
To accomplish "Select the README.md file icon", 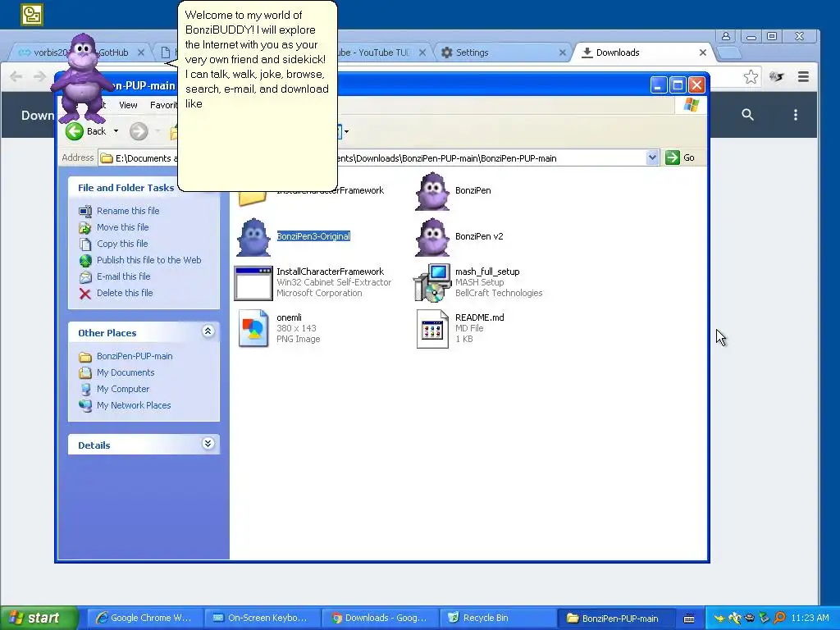I will [x=432, y=328].
